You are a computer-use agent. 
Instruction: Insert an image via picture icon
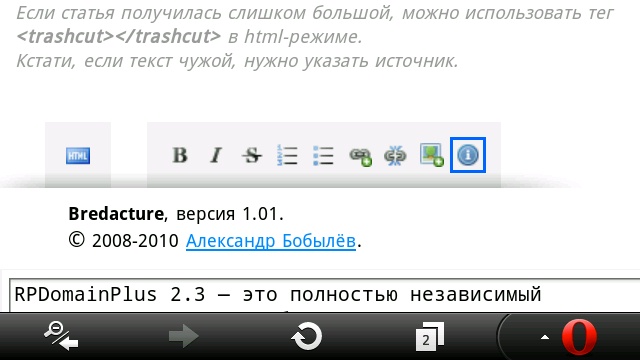(431, 155)
